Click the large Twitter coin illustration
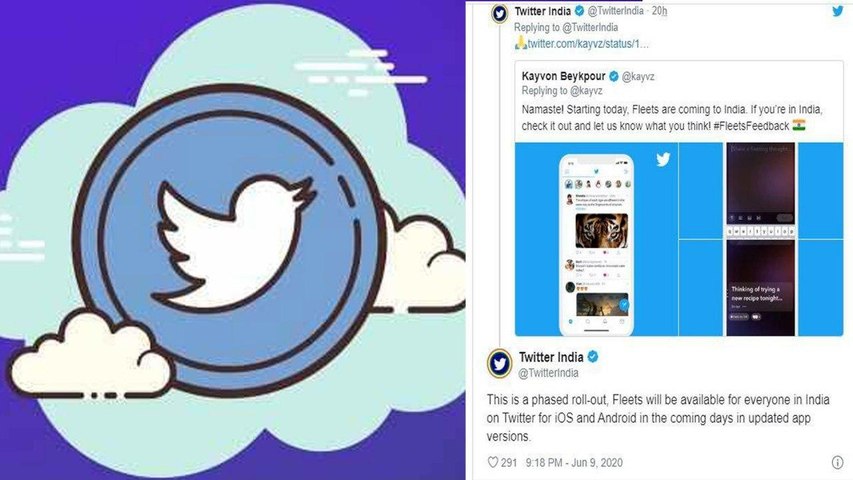Screen dimensions: 853x480 pyautogui.click(x=228, y=239)
